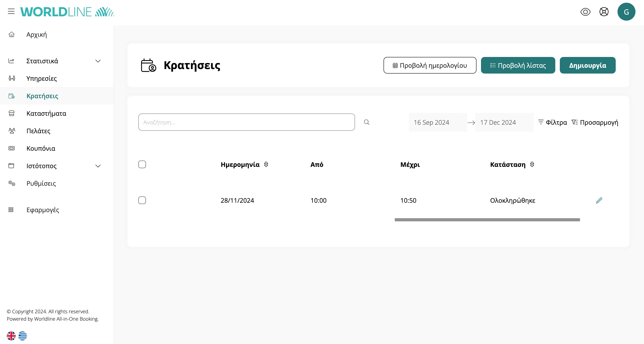Check the 28/11/2024 booking row checkbox
Viewport: 644px width, 344px height.
point(142,200)
